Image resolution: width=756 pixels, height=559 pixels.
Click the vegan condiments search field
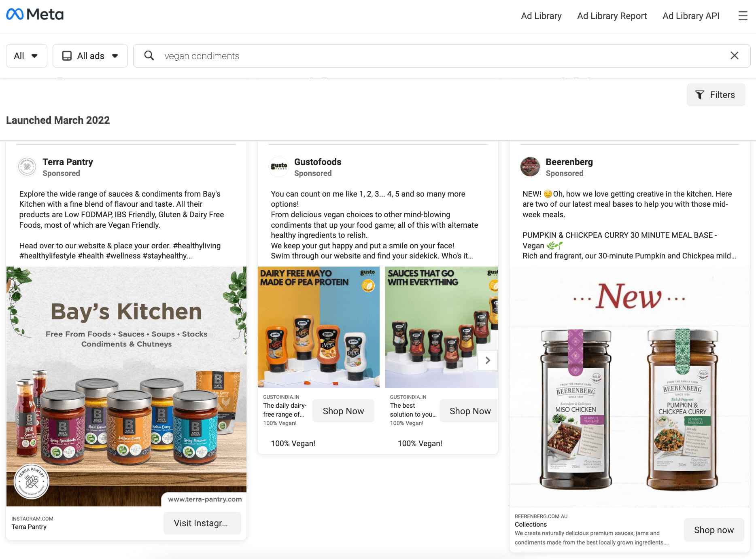(441, 56)
